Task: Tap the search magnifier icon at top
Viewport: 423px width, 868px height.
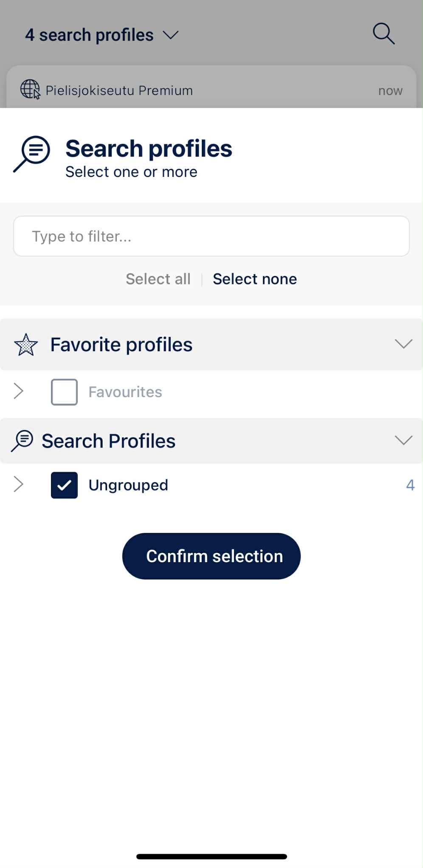Action: click(x=384, y=34)
